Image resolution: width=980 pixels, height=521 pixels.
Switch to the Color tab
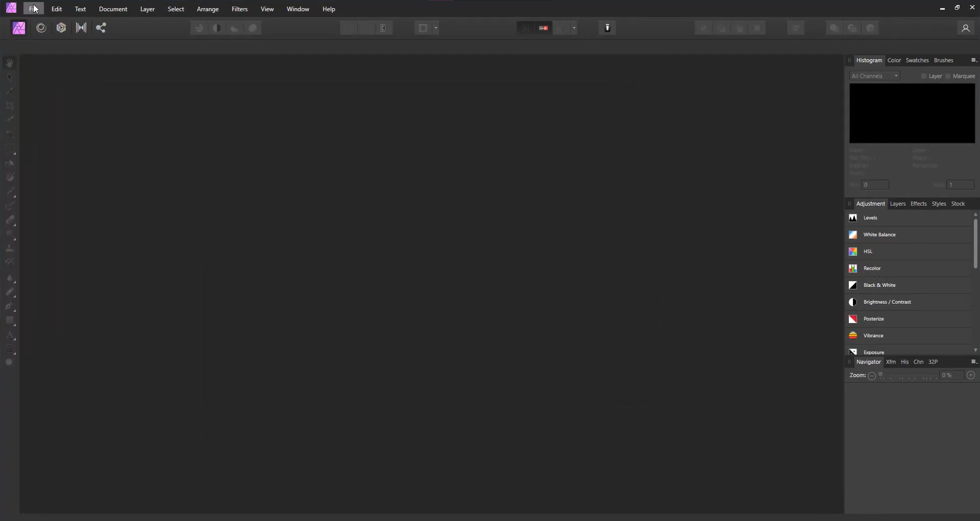click(894, 60)
